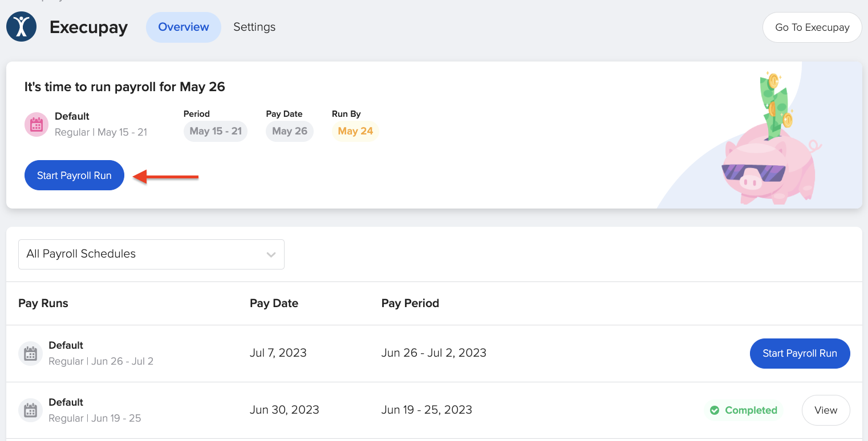Viewport: 868px width, 441px height.
Task: Click the calendar icon for the Jun 19 pay run
Action: 30,410
